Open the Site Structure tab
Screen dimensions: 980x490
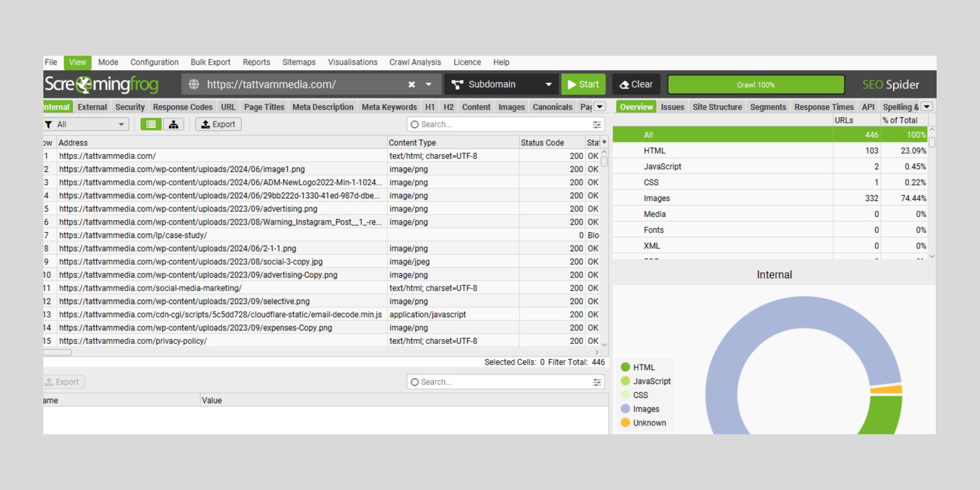pos(717,107)
